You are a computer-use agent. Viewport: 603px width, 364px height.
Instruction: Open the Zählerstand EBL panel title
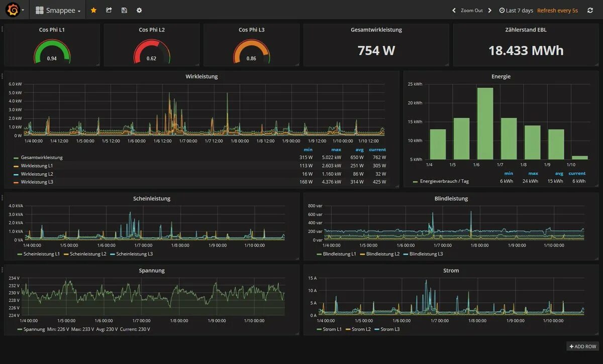pyautogui.click(x=526, y=30)
